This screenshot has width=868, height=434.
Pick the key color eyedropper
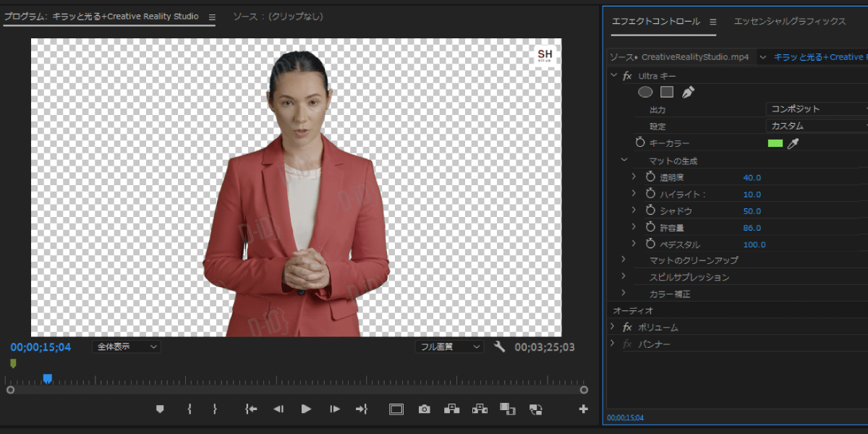point(793,143)
